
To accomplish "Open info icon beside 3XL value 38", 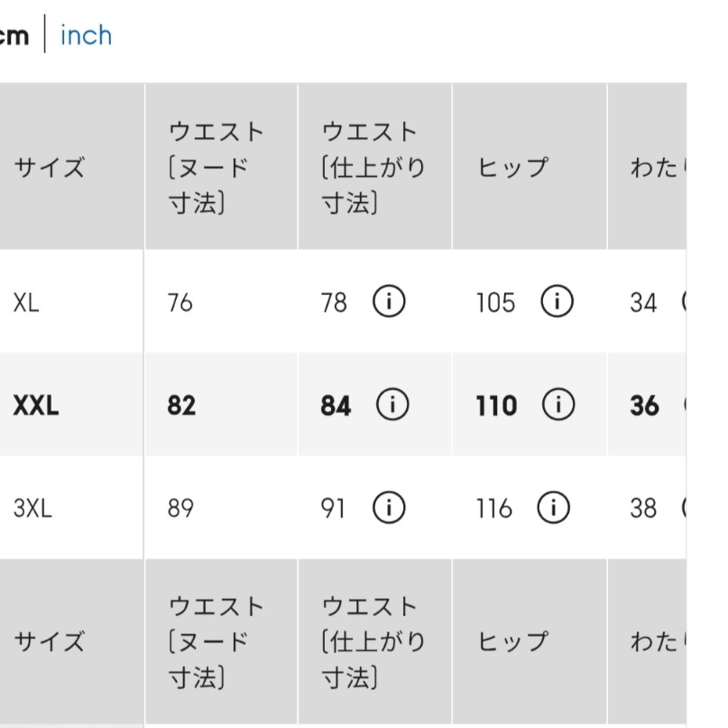I will (x=684, y=507).
